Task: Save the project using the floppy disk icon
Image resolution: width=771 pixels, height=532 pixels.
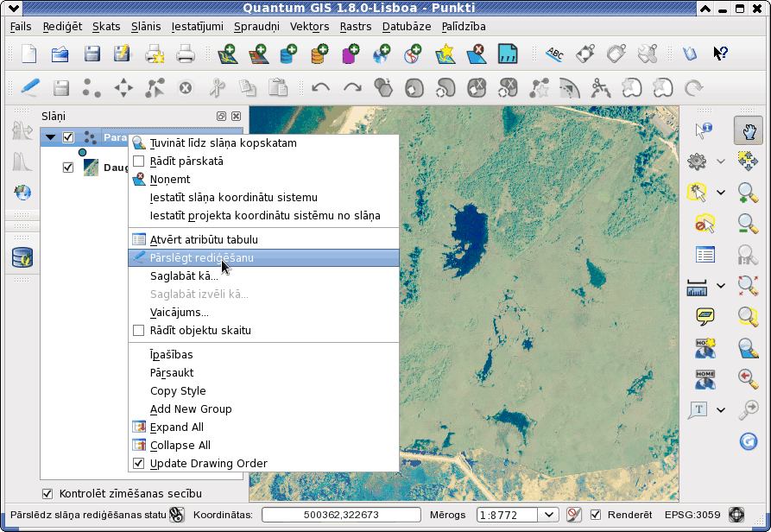Action: [x=92, y=54]
